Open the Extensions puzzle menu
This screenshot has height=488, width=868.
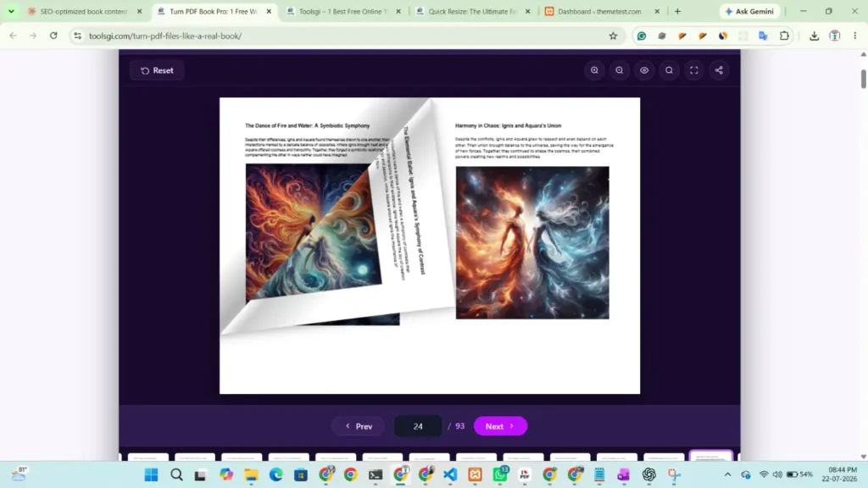pyautogui.click(x=784, y=36)
